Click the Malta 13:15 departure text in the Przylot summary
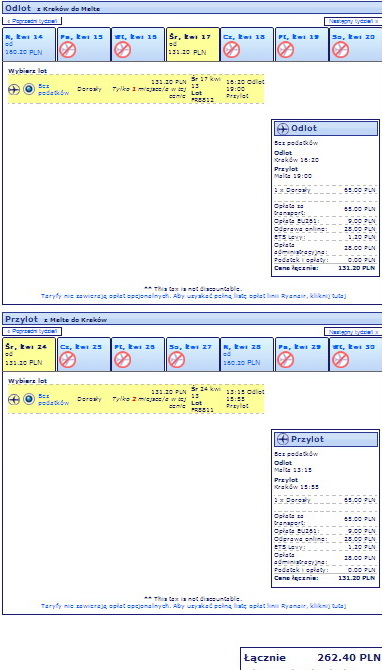Screen dimensions: 382x670 click(x=293, y=470)
